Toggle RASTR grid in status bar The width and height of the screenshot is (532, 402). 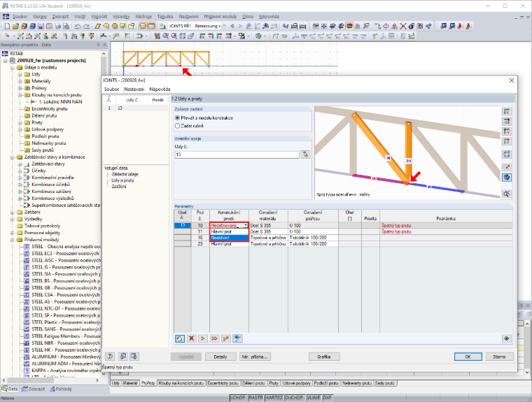[x=255, y=398]
